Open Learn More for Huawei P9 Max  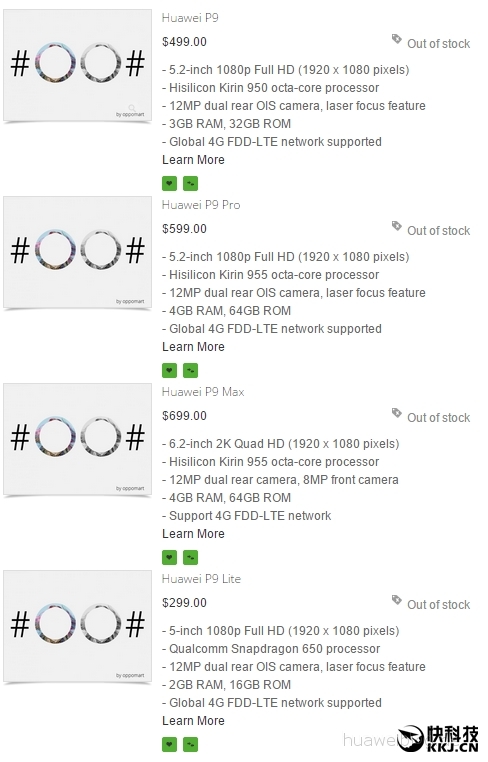point(193,534)
